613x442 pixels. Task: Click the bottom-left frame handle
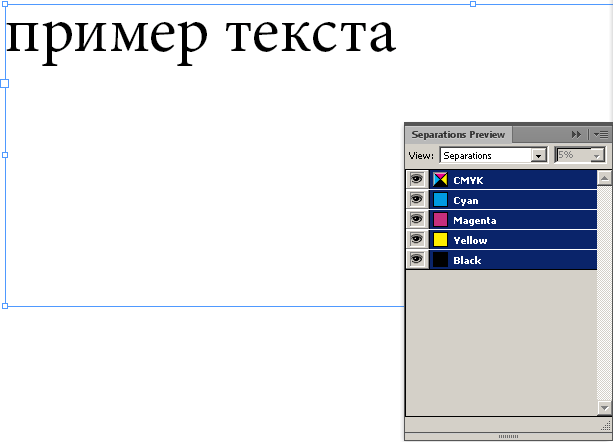tap(5, 306)
